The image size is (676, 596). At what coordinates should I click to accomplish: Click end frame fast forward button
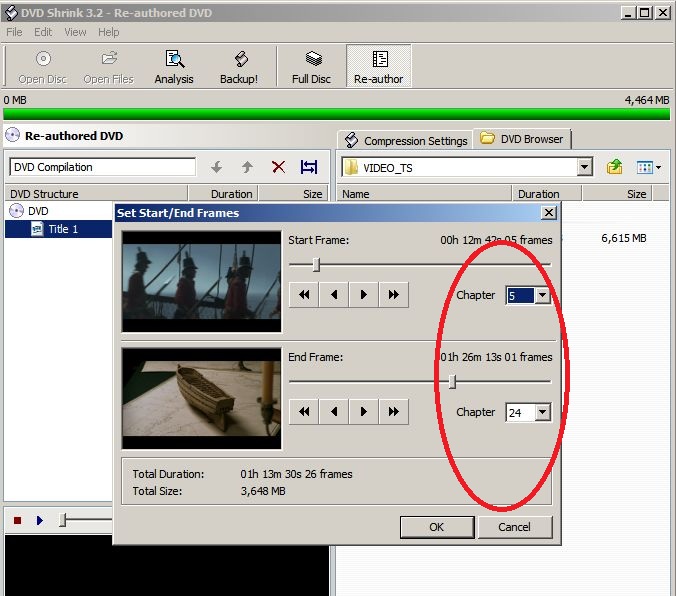click(393, 411)
